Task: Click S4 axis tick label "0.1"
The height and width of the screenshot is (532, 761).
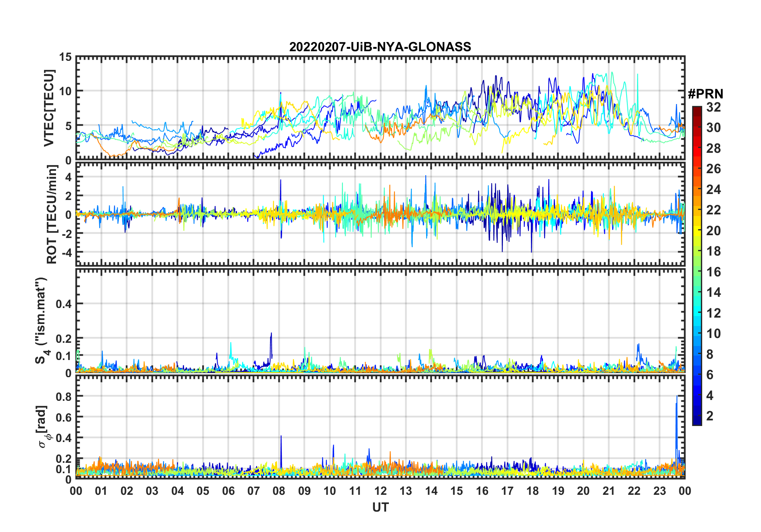Action: (64, 356)
